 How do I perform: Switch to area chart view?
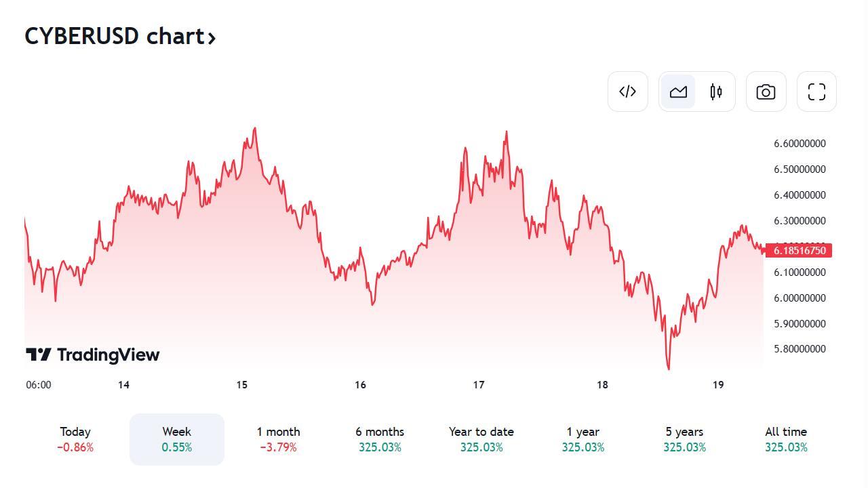coord(678,91)
